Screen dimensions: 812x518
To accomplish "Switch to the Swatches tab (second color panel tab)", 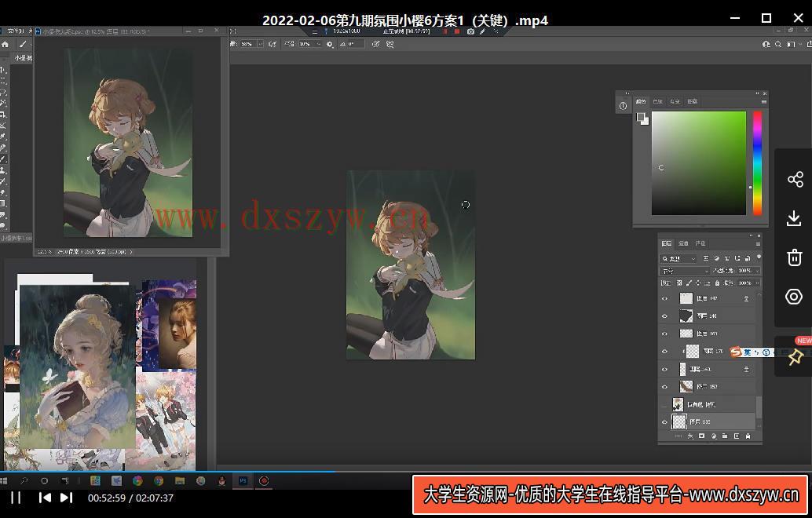I will point(657,101).
